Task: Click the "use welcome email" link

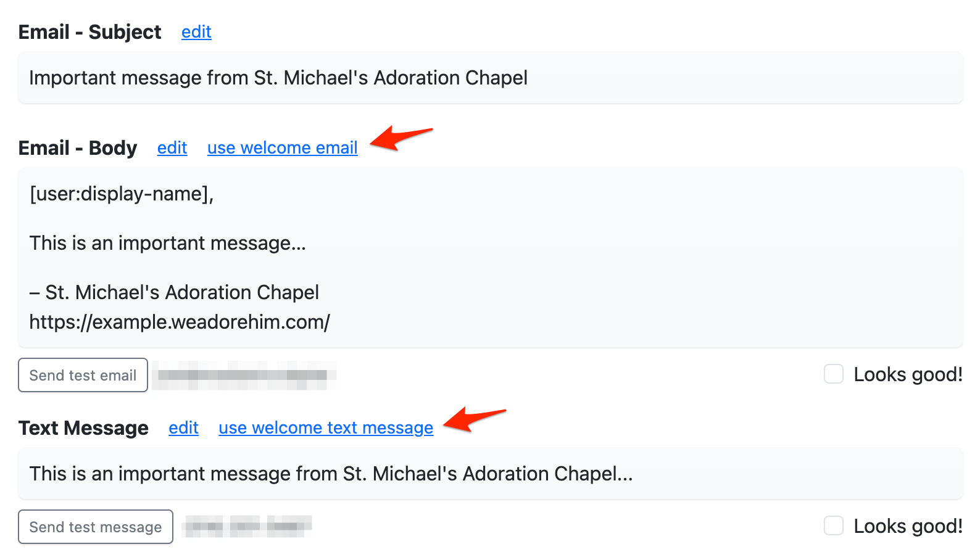Action: coord(282,148)
